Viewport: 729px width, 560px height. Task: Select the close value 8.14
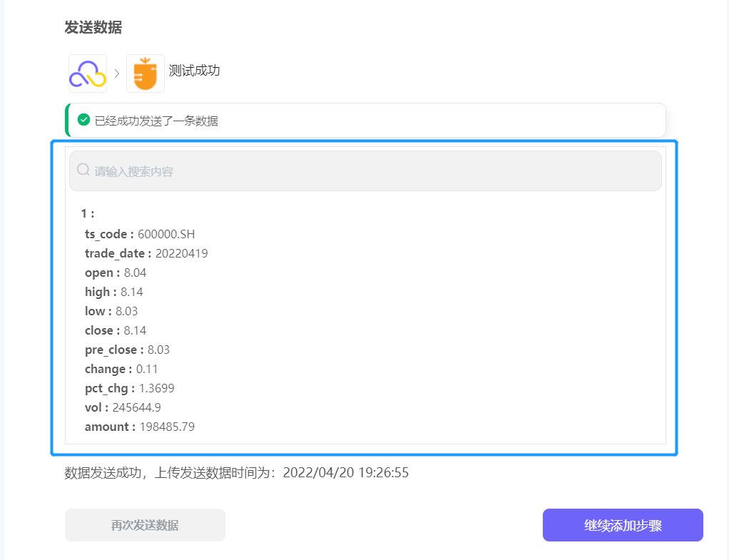pyautogui.click(x=135, y=331)
